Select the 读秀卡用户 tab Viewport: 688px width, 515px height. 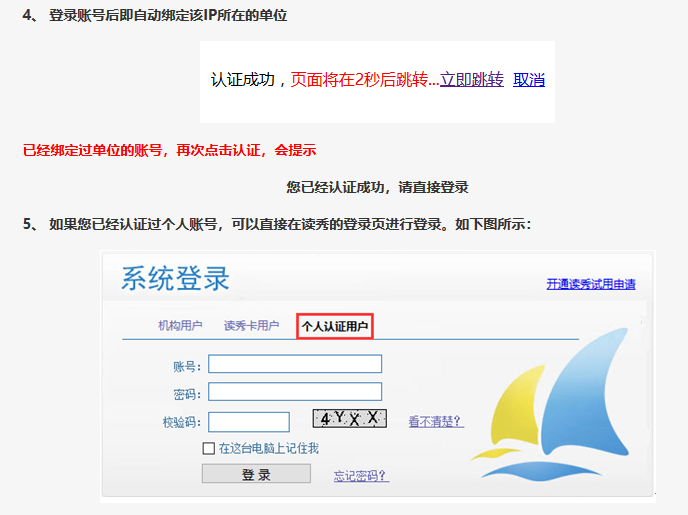(x=251, y=326)
